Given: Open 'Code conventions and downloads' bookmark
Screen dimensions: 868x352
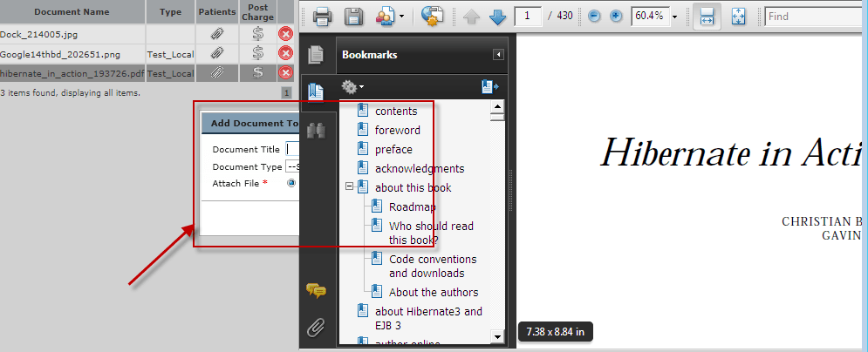Looking at the screenshot, I should (x=433, y=267).
